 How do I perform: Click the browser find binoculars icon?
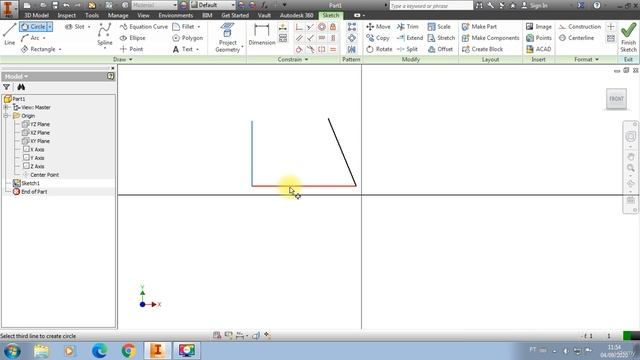21,87
